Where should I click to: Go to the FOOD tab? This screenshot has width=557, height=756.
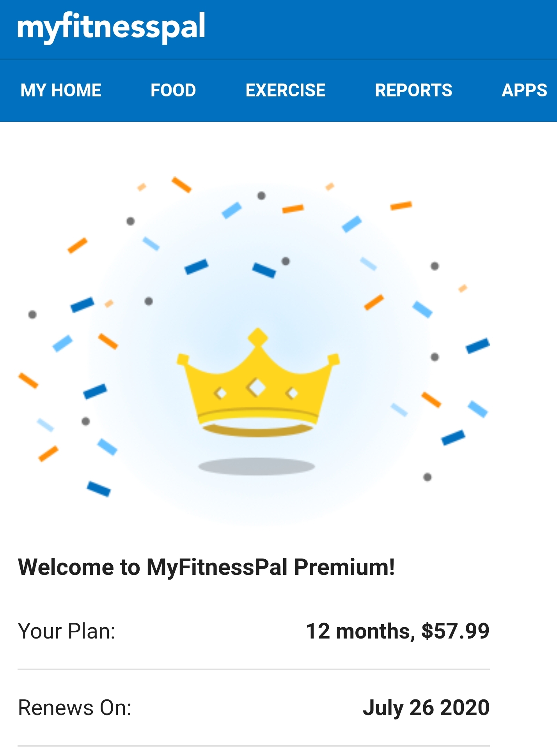click(x=173, y=91)
